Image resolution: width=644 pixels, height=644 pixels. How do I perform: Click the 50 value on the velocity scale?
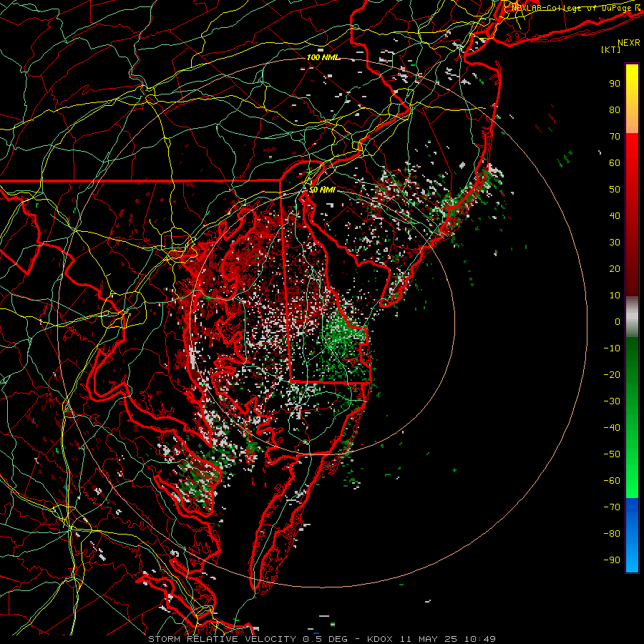pos(615,190)
